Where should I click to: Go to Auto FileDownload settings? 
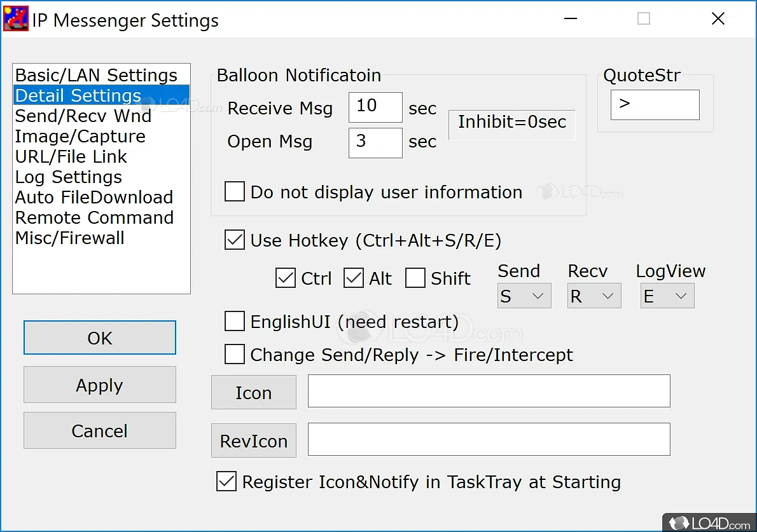point(94,197)
